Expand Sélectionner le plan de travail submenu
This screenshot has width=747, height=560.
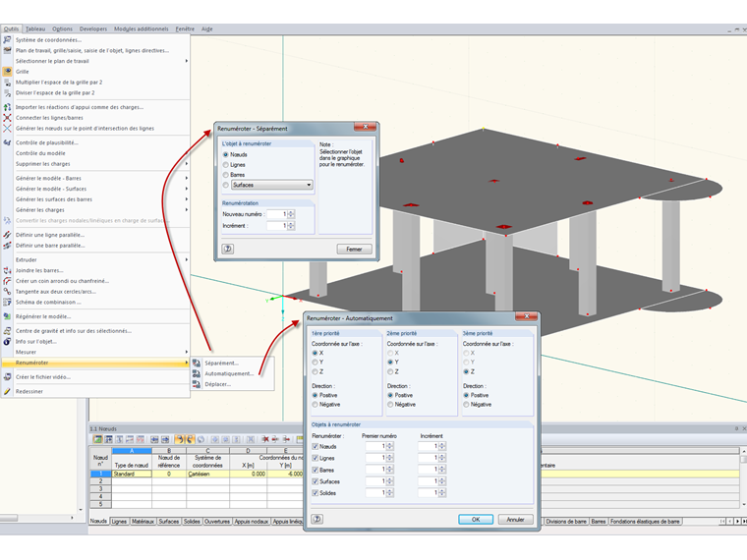[187, 61]
